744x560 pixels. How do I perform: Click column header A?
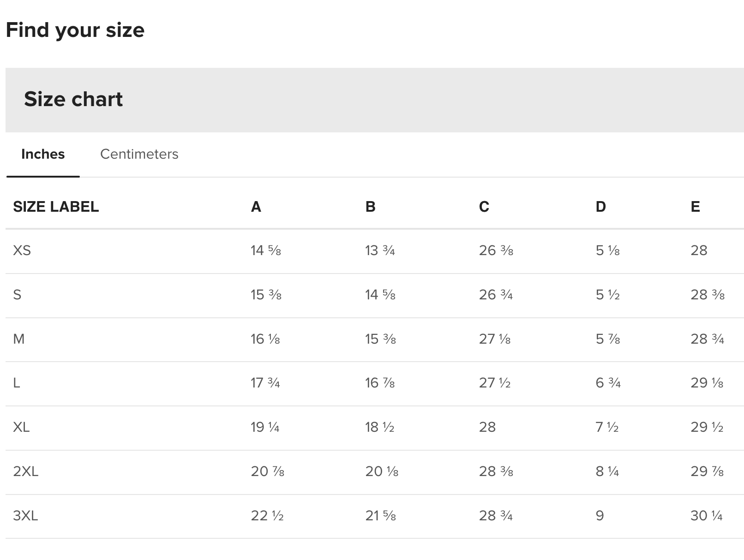(x=256, y=207)
